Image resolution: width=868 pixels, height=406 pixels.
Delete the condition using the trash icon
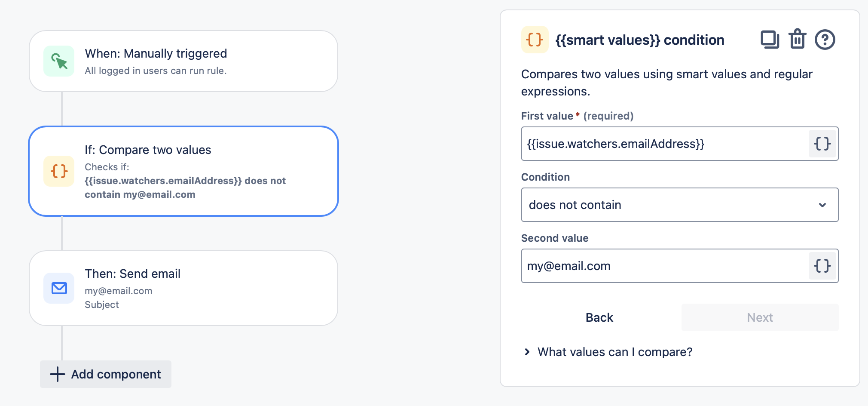pos(798,39)
